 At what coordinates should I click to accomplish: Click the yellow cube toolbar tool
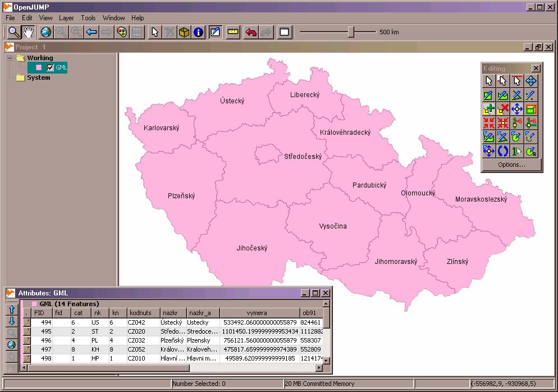pos(184,32)
